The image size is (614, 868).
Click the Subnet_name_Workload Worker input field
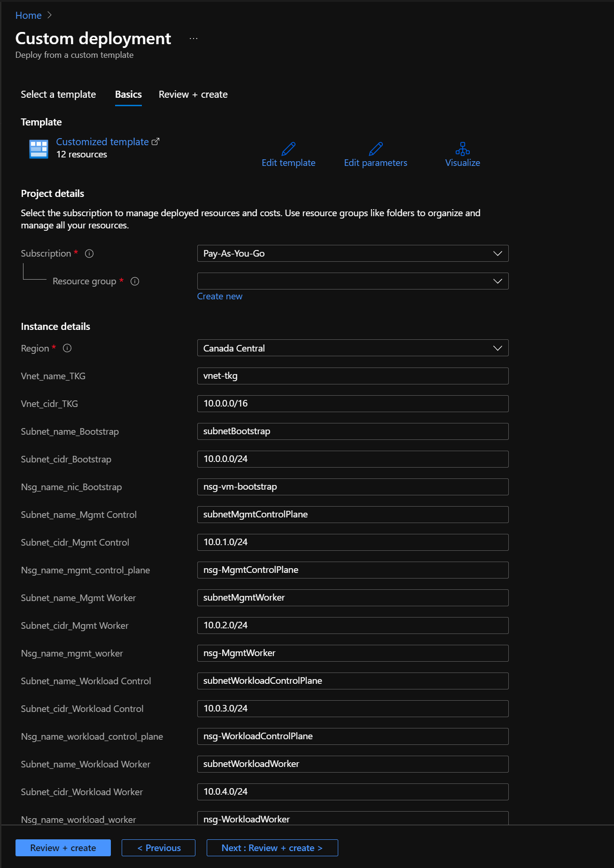(353, 764)
